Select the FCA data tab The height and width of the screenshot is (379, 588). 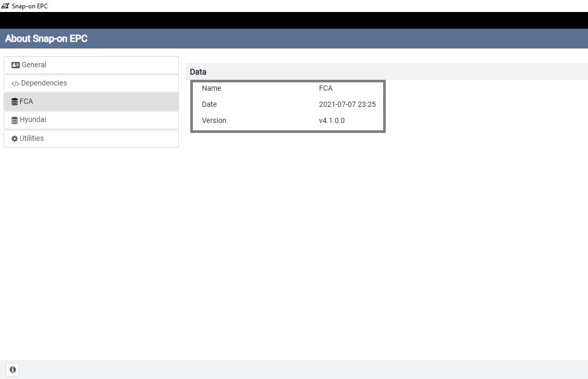tap(91, 102)
